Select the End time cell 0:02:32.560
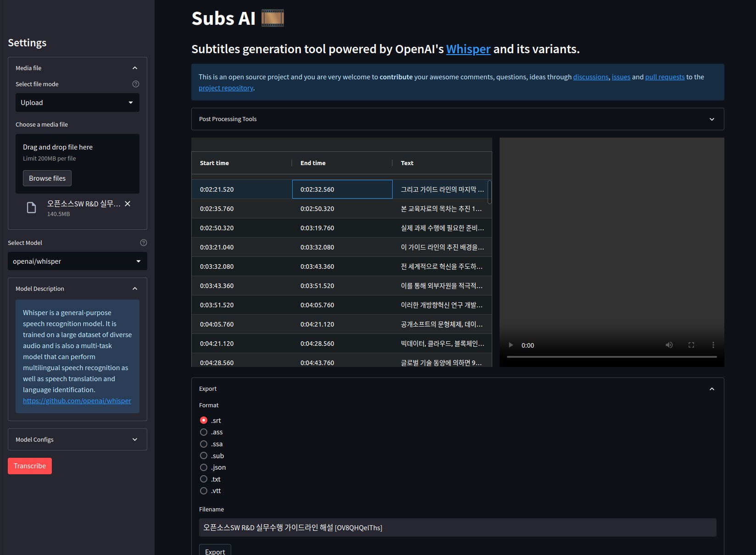 tap(342, 189)
